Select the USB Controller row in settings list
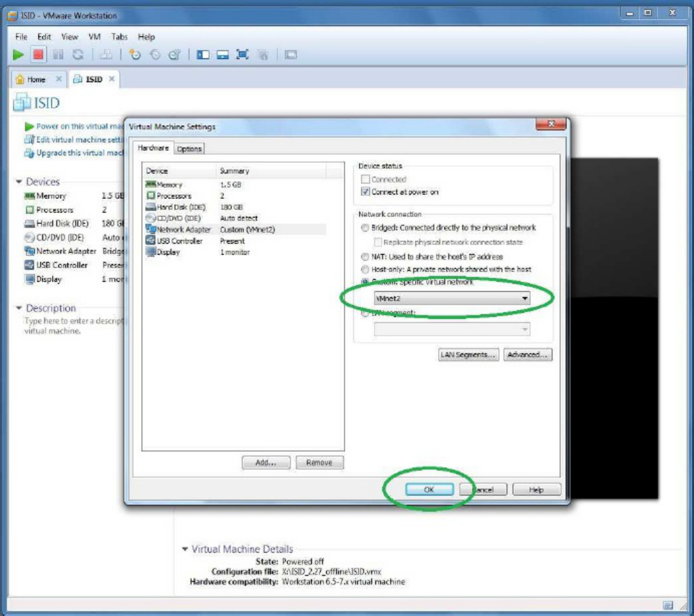 tap(235, 241)
